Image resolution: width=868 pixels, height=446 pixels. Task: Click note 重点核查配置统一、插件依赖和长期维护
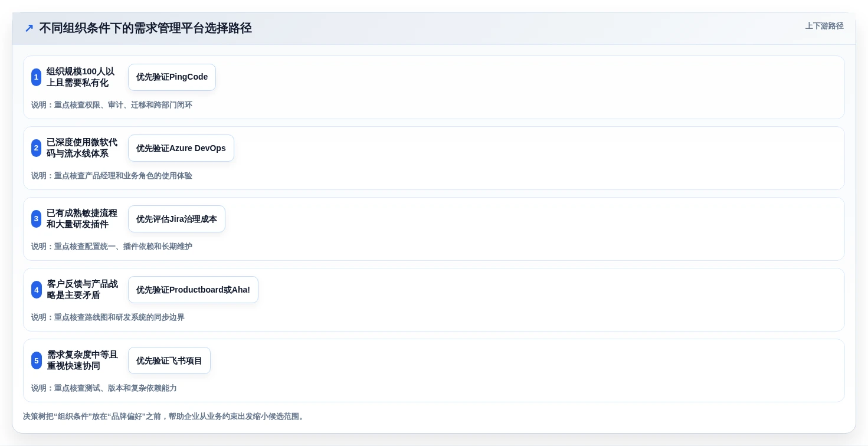pyautogui.click(x=112, y=247)
